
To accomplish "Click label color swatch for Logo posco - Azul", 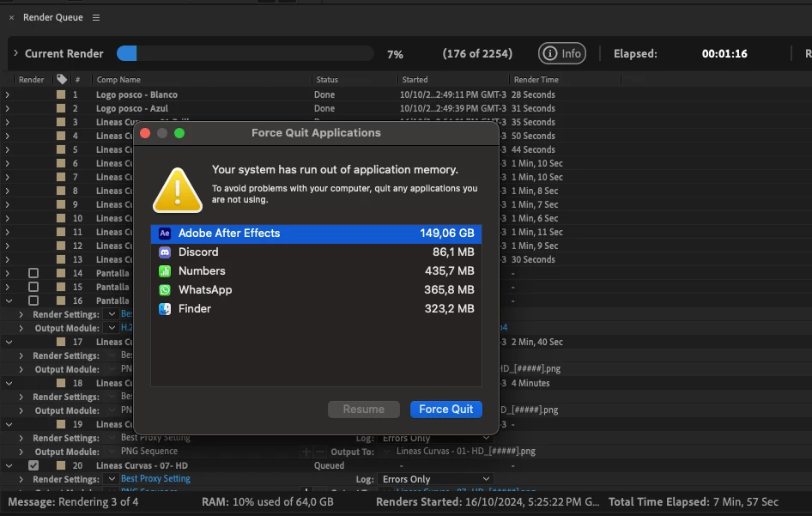I will (61, 108).
